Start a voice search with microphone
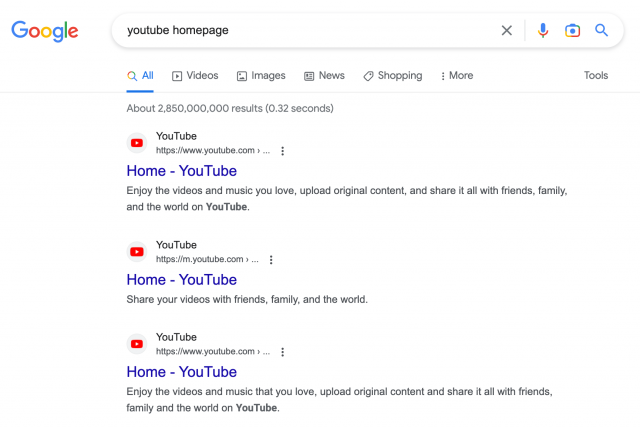Viewport: 640px width, 428px height. (x=543, y=30)
